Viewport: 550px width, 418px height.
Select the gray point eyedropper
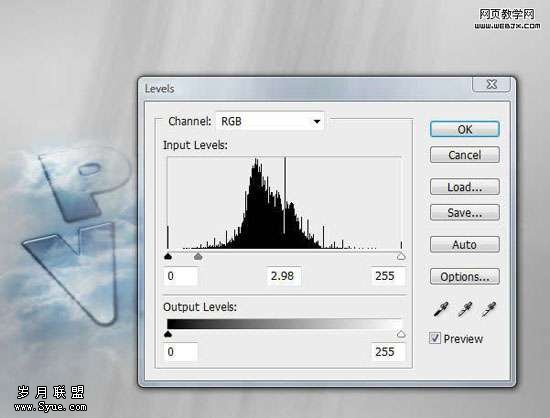point(465,309)
